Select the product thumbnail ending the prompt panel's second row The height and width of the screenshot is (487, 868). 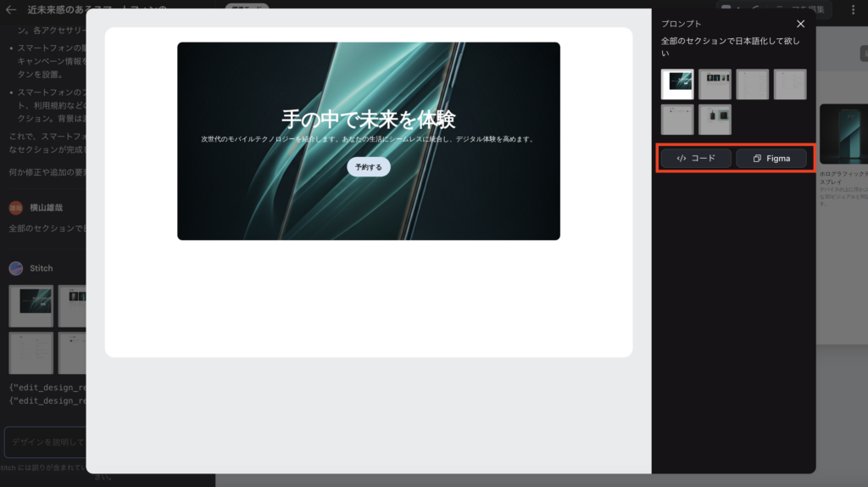click(715, 120)
